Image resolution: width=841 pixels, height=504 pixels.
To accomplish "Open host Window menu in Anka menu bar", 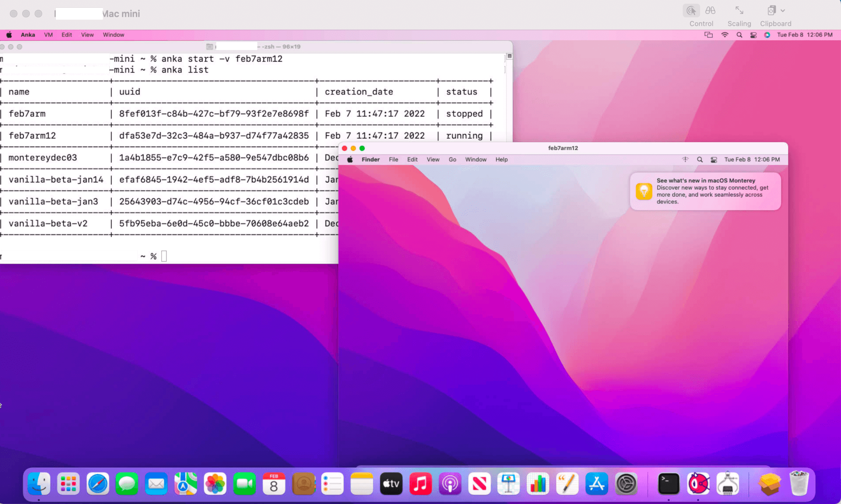I will [113, 35].
